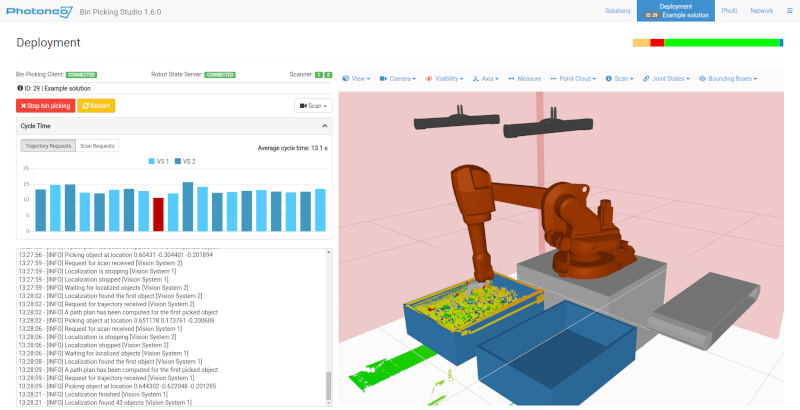800x410 pixels.
Task: Click the log scrollbar up arrow
Action: pos(329,252)
